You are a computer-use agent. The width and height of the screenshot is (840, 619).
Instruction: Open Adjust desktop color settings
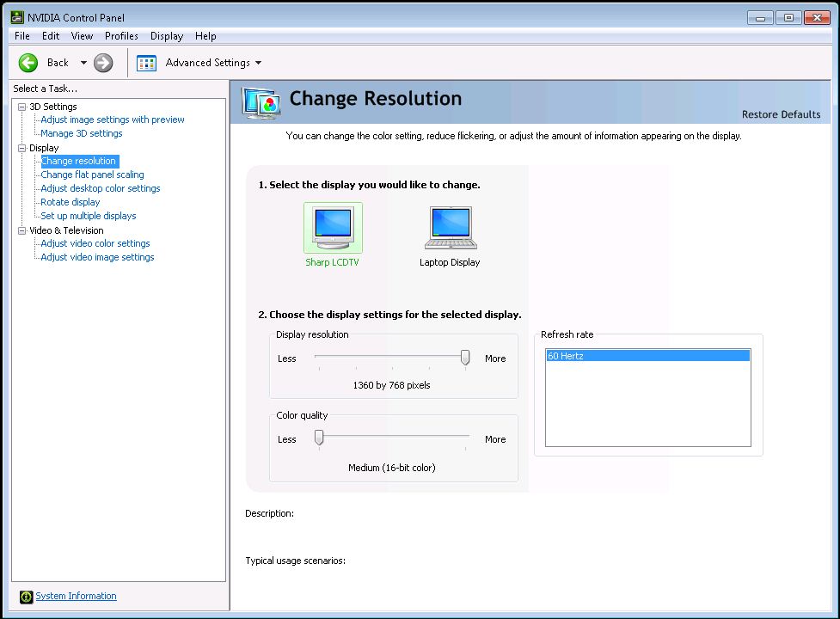101,188
